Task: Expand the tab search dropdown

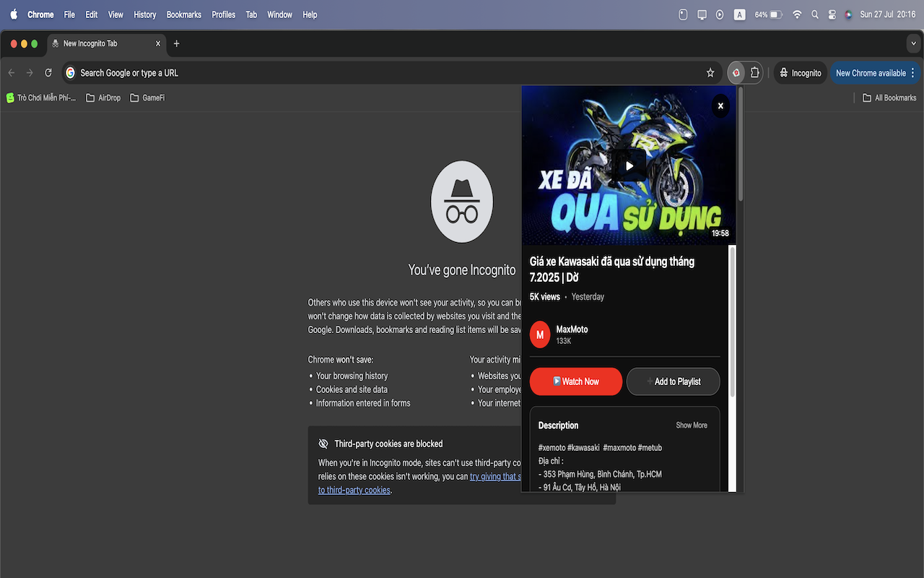Action: 912,44
